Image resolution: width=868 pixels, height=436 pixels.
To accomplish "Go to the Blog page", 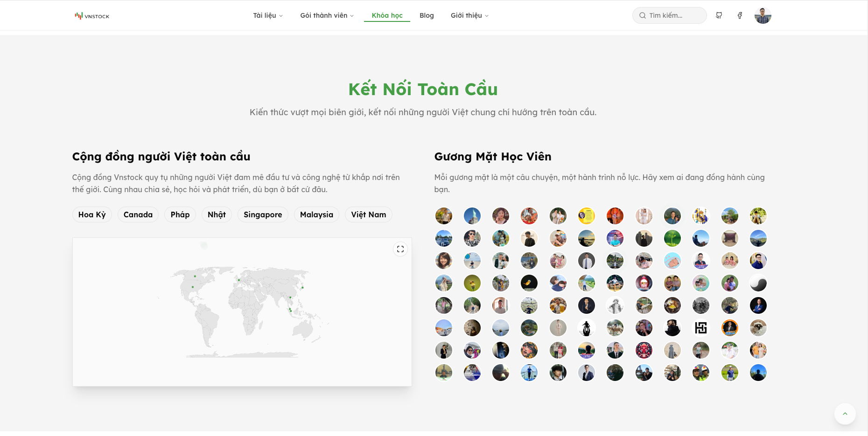I will tap(427, 15).
